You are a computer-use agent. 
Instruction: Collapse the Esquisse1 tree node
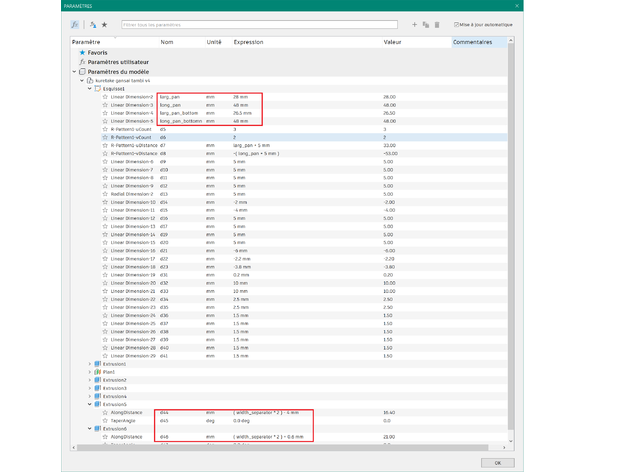click(90, 89)
